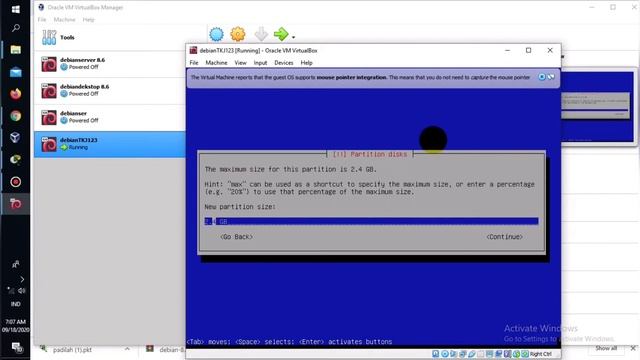
Task: Open the Mail app from the taskbar
Action: 16,72
